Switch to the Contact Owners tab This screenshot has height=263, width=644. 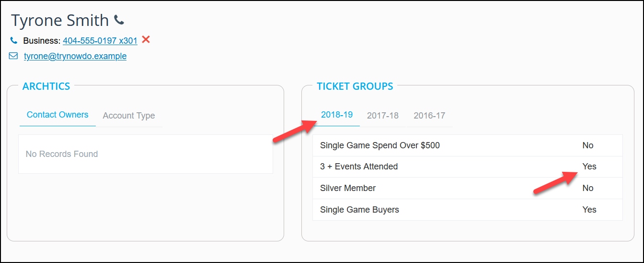[57, 115]
